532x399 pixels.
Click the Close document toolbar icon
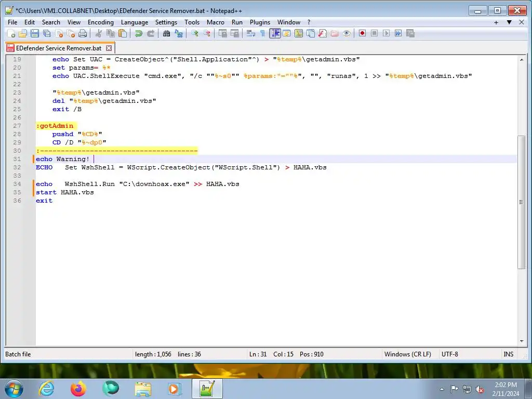coord(59,33)
